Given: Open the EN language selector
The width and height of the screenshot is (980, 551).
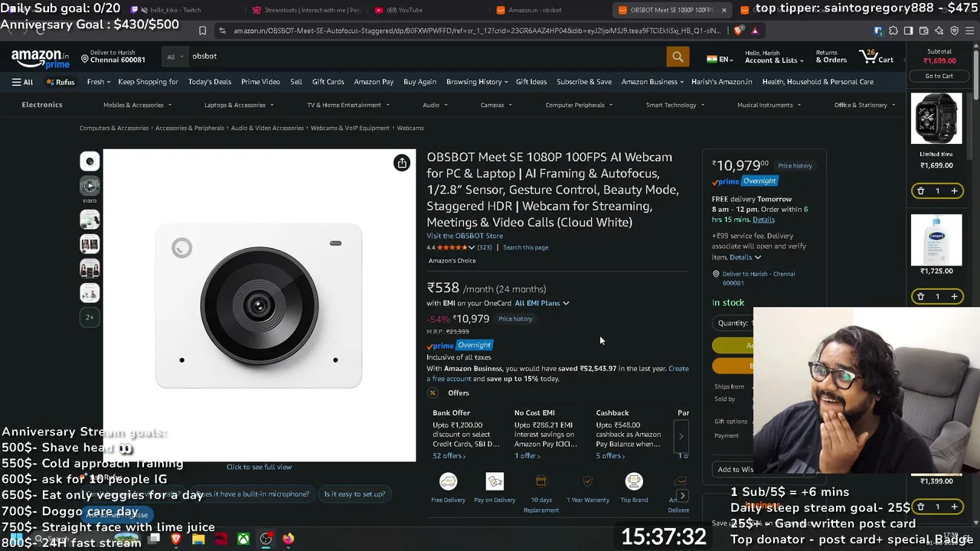Looking at the screenshot, I should pyautogui.click(x=720, y=59).
